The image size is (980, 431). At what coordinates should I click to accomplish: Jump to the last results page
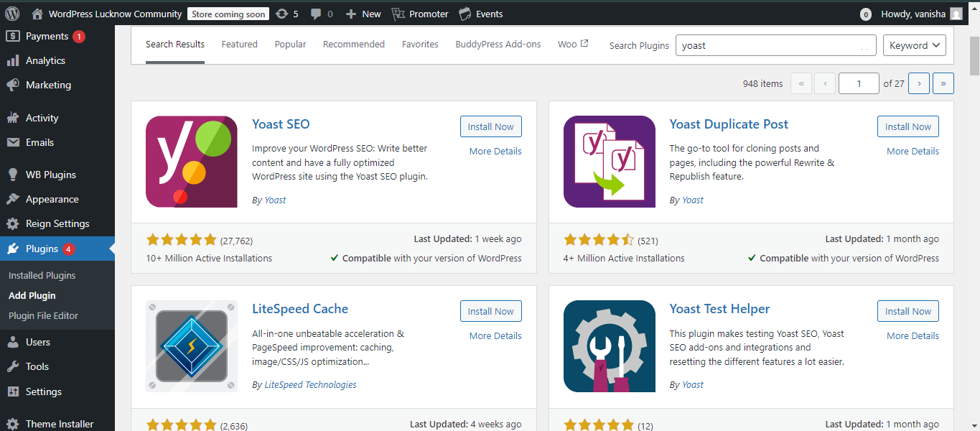[x=943, y=83]
